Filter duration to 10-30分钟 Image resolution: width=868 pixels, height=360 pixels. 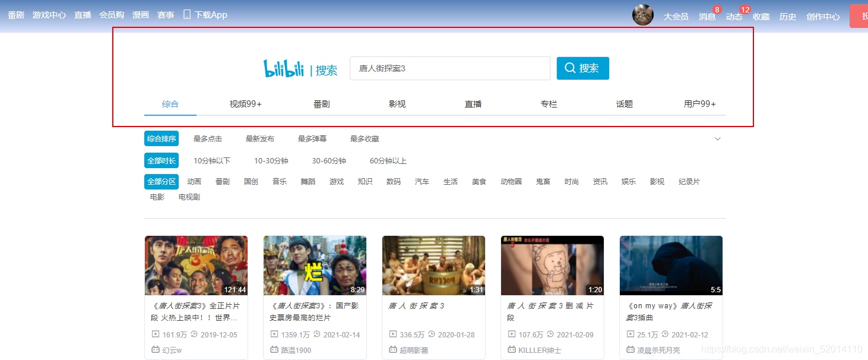[271, 160]
